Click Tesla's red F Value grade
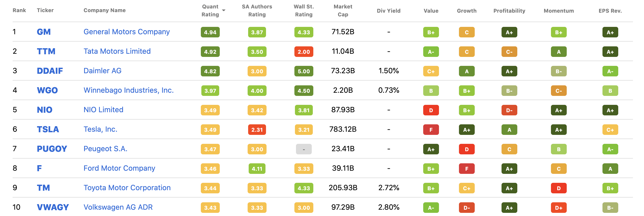Screen dimensions: 644x216 pyautogui.click(x=431, y=130)
